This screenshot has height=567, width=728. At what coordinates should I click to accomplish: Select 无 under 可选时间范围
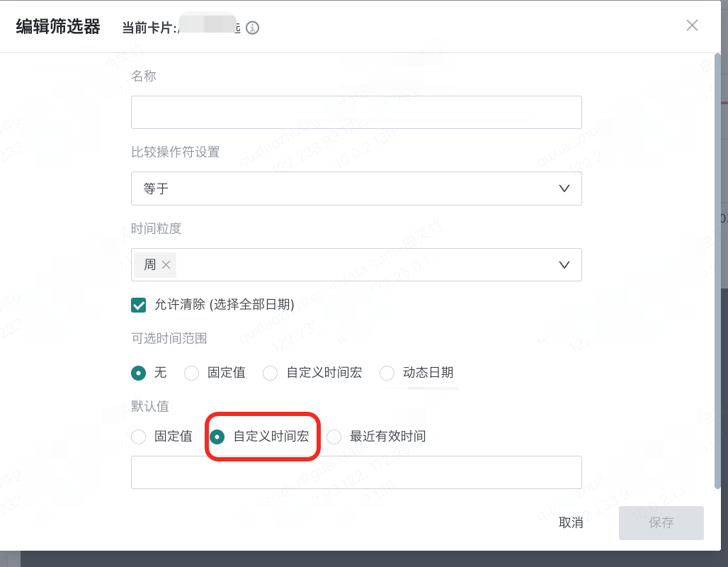[x=138, y=373]
